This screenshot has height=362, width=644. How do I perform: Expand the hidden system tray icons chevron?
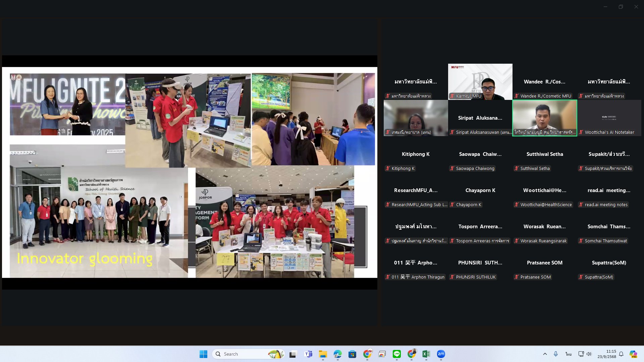(545, 354)
